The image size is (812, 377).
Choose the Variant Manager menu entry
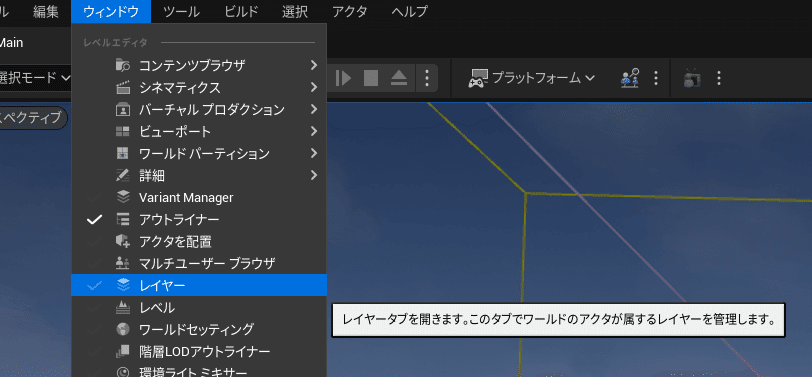[x=199, y=197]
